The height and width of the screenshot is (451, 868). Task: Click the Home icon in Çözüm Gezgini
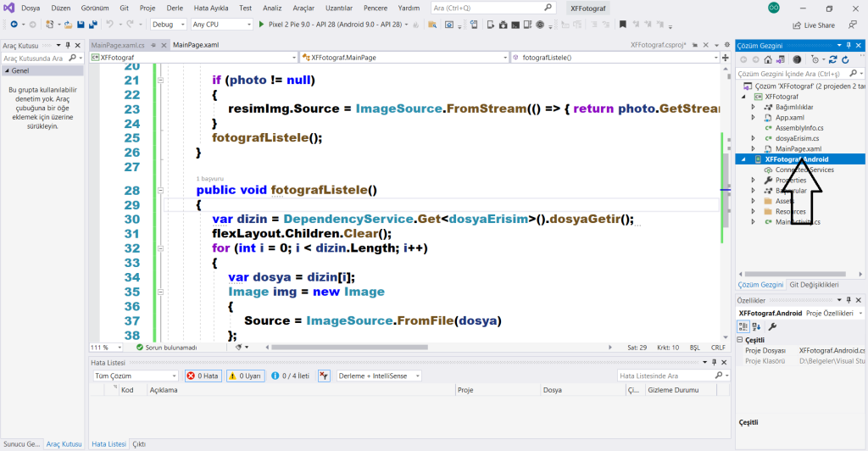(x=768, y=59)
